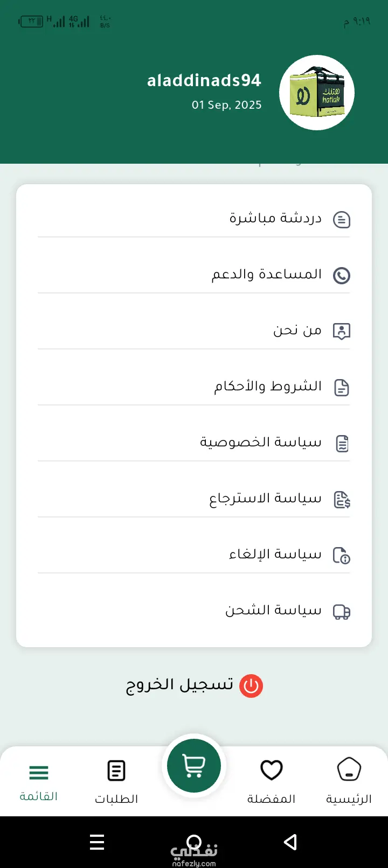Tap the About Us person icon
This screenshot has height=868, width=388.
point(342,331)
